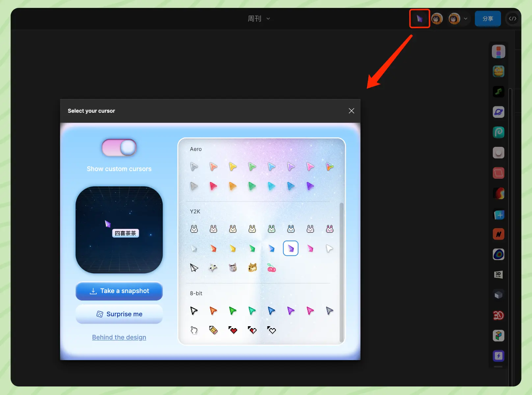Select the highlighted purple Y2K cursor
The width and height of the screenshot is (532, 395).
point(291,249)
